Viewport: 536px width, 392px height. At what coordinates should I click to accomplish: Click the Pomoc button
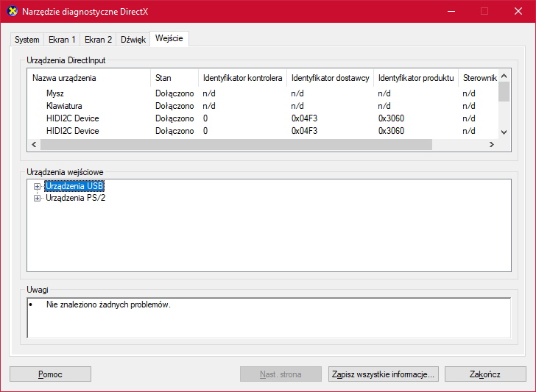50,374
